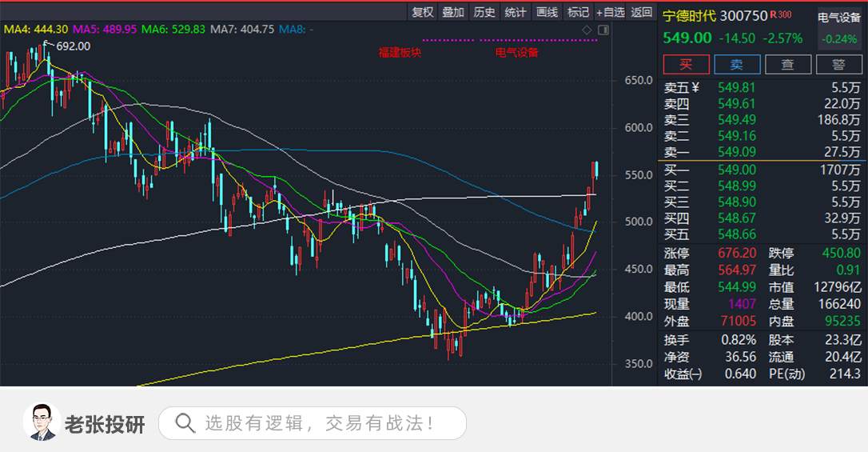This screenshot has height=452, width=868.
Task: Click the red 电气设备 label on chart
Action: point(516,53)
